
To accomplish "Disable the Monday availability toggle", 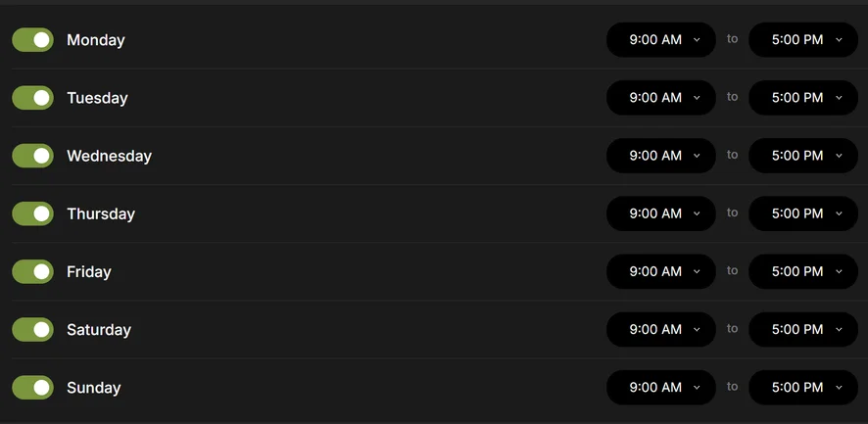I will pos(32,40).
